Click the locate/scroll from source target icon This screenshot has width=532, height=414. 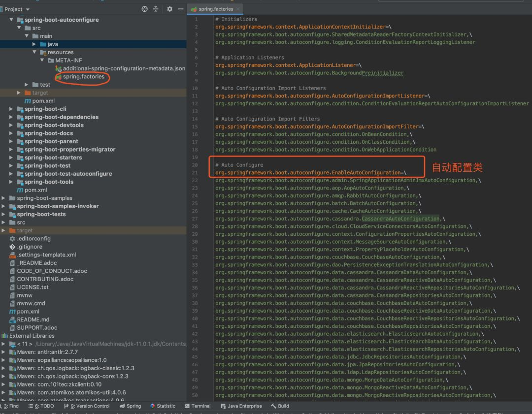144,9
